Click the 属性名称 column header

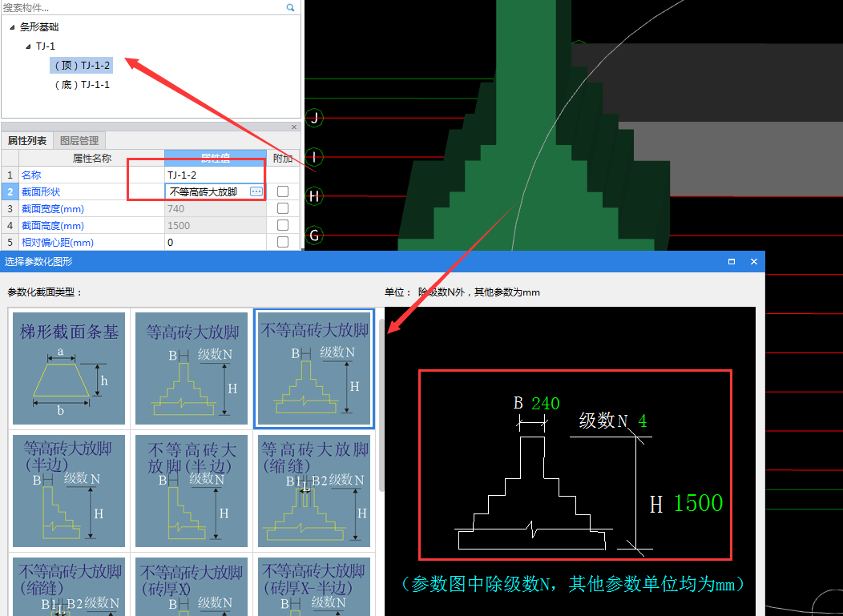click(x=92, y=158)
